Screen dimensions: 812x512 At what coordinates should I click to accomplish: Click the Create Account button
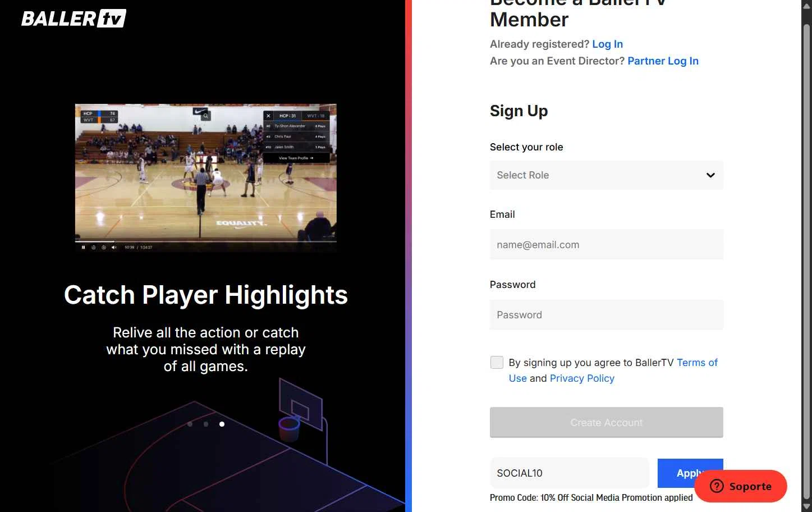[x=606, y=422]
